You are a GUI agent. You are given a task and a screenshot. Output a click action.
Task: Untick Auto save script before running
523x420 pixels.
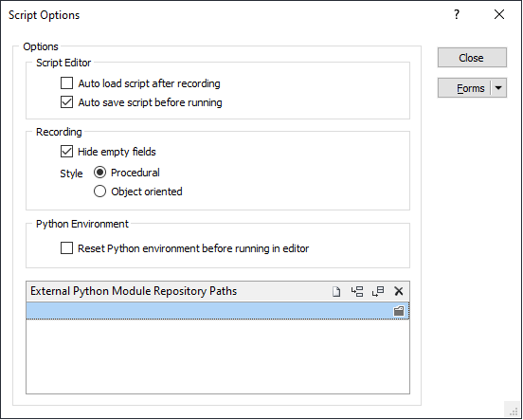point(66,102)
